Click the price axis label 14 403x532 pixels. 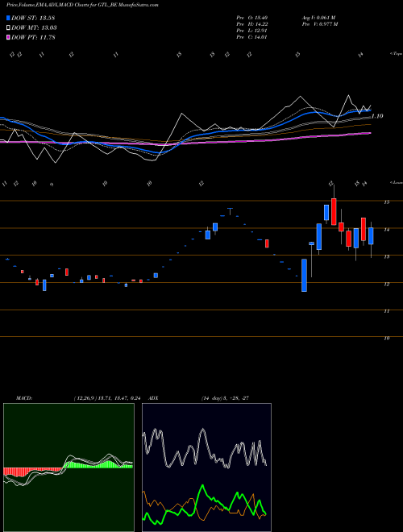(x=386, y=230)
